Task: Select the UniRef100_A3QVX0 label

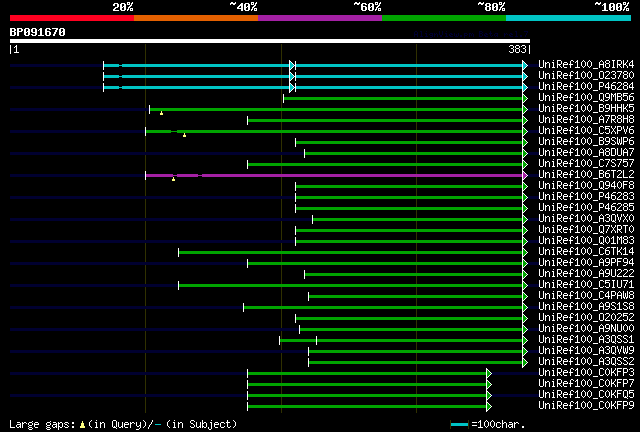Action: pos(586,219)
